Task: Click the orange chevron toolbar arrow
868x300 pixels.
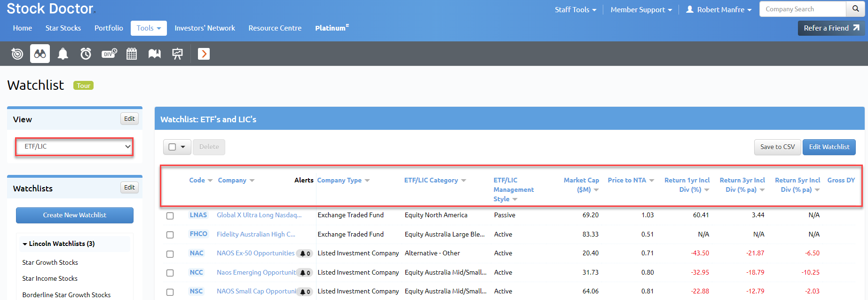Action: point(204,54)
